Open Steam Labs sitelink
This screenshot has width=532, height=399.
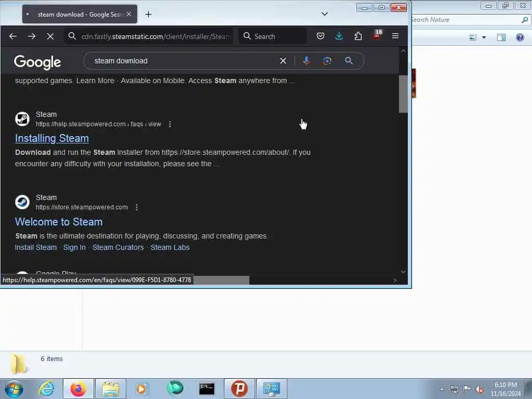click(170, 247)
